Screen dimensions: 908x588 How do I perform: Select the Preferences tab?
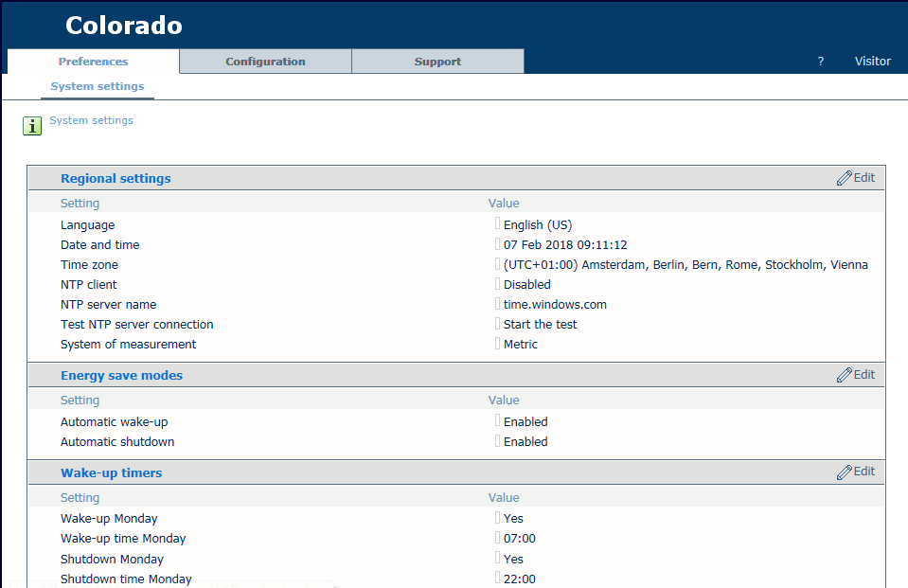[x=93, y=62]
